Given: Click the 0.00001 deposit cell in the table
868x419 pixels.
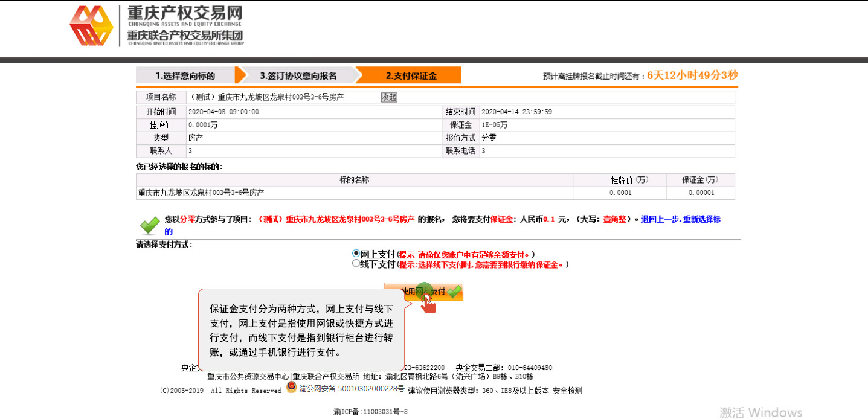Looking at the screenshot, I should 701,193.
